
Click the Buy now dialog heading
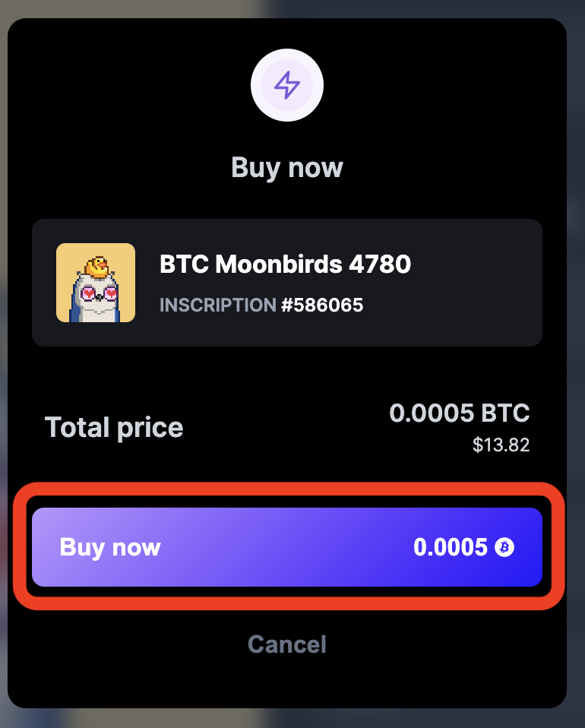287,168
